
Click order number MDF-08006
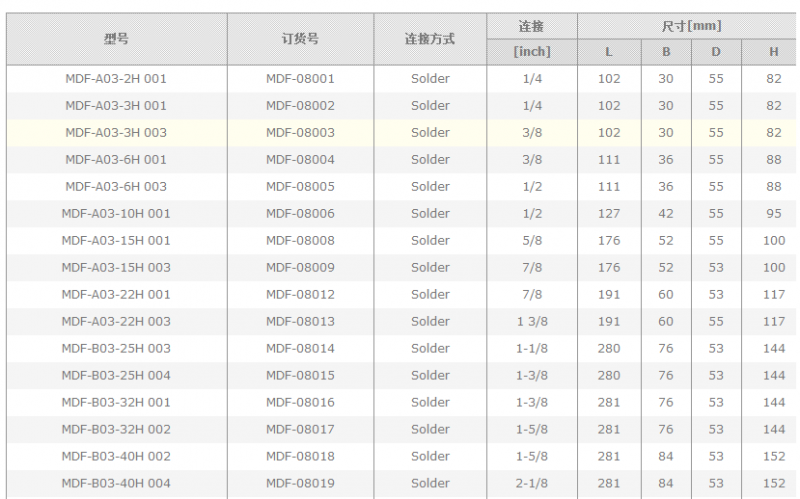pyautogui.click(x=300, y=213)
